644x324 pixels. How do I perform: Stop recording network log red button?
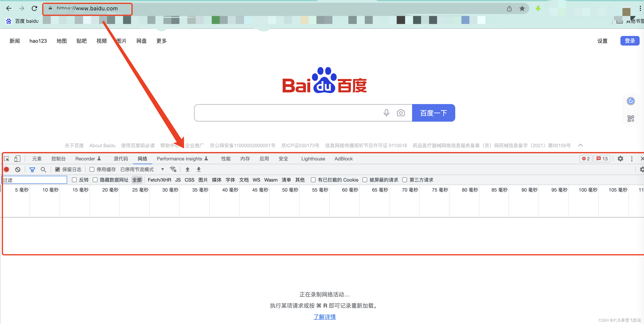7,170
